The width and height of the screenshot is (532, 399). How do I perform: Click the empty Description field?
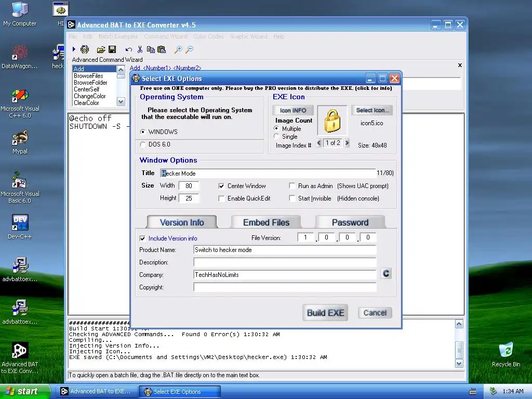click(285, 262)
